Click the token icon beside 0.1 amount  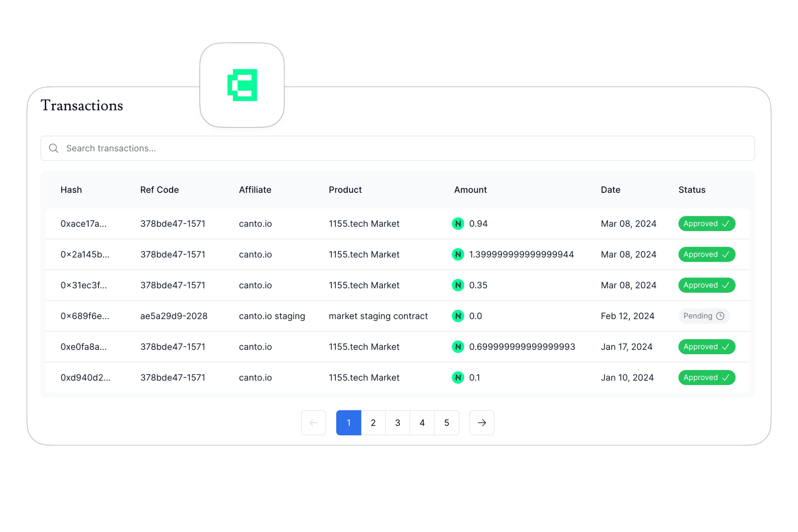pyautogui.click(x=458, y=378)
